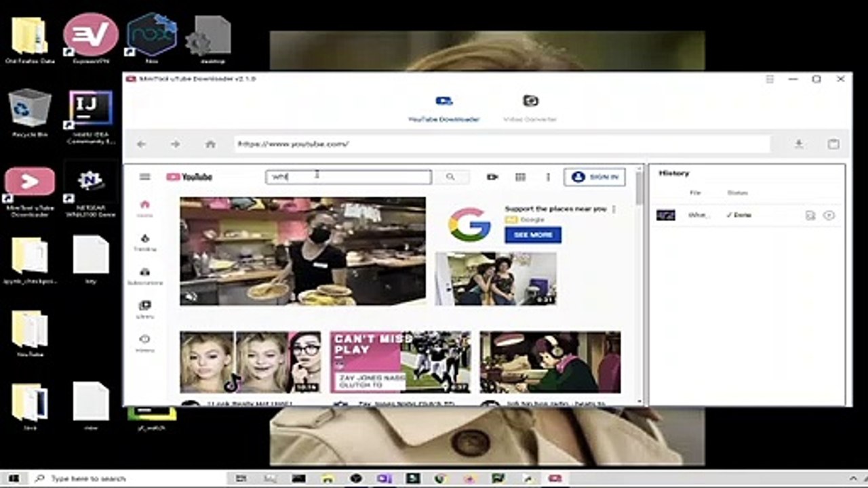This screenshot has height=488, width=868.
Task: Click 'Support the places near you' ad title
Action: pyautogui.click(x=555, y=209)
